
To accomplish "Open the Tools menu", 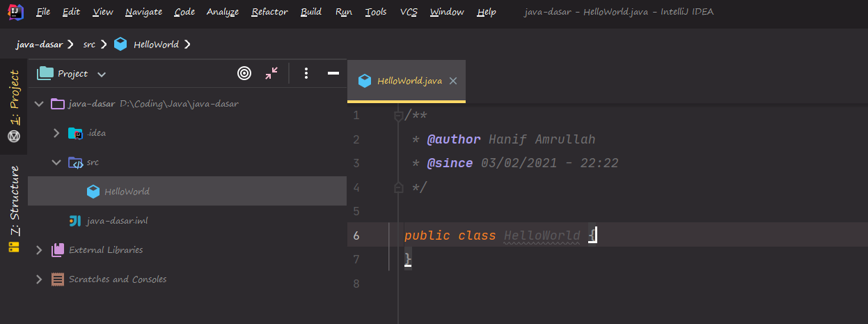I will point(376,12).
